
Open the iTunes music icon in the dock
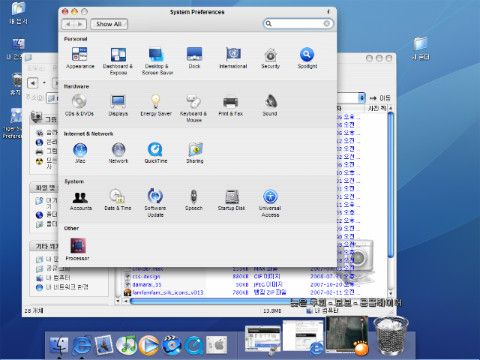126,345
